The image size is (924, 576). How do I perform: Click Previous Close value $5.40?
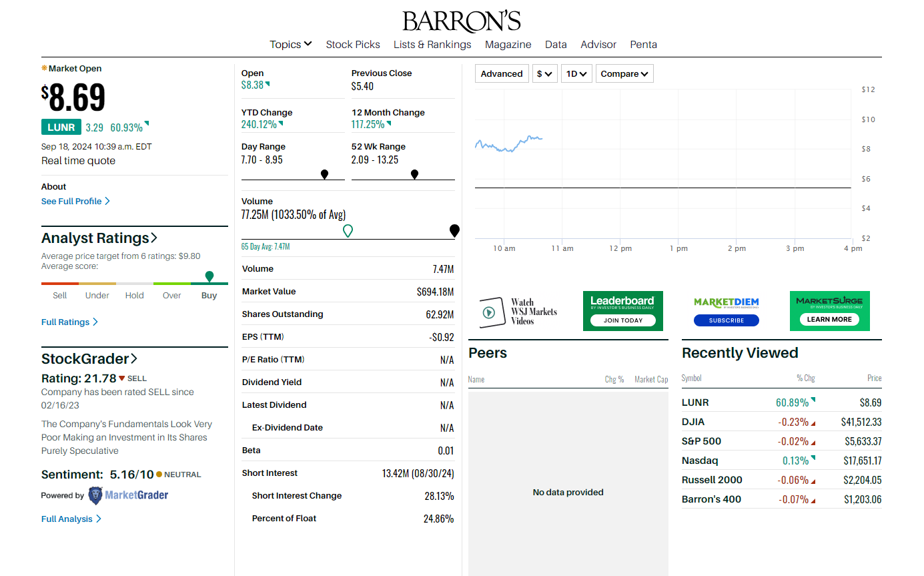362,86
